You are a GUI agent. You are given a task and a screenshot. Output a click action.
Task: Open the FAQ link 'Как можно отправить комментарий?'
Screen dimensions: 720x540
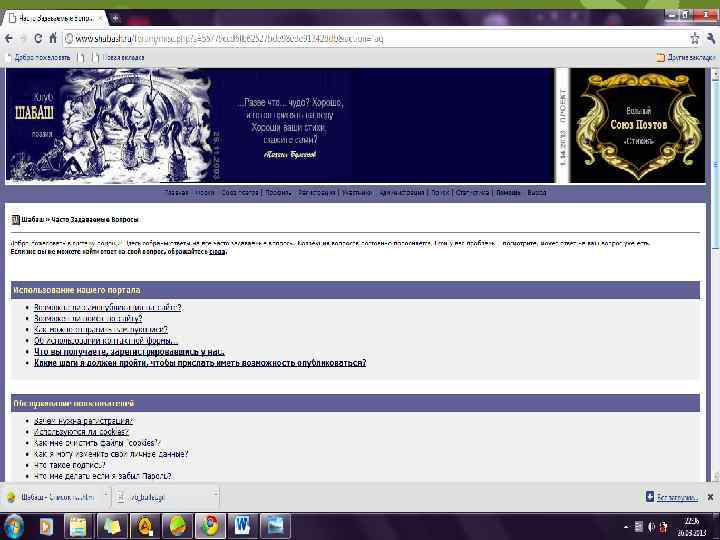[x=101, y=329]
